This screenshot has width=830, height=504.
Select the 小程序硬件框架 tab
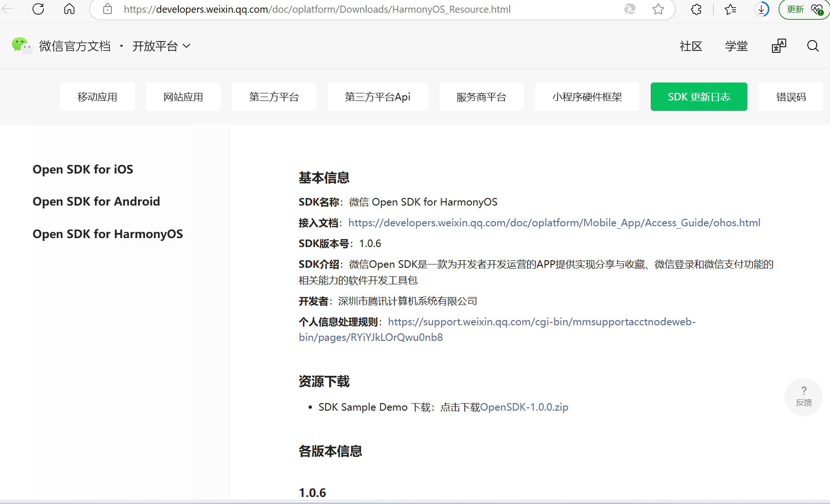pos(587,97)
